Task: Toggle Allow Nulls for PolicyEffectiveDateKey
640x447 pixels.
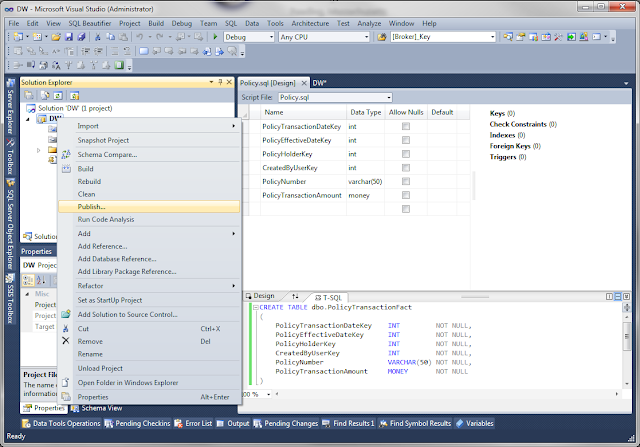Action: tap(406, 140)
